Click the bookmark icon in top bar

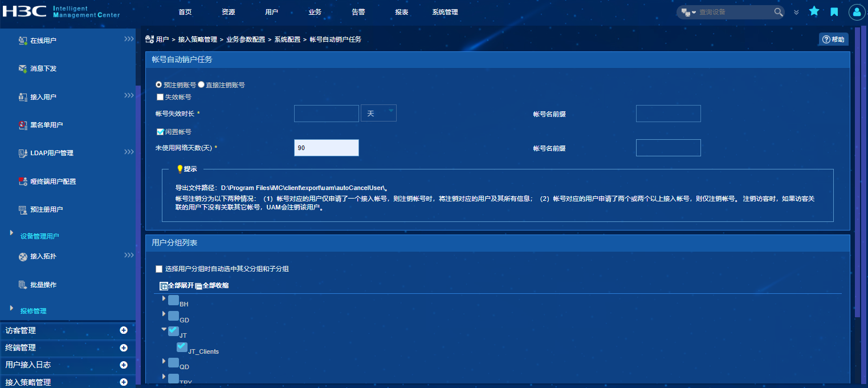tap(834, 11)
